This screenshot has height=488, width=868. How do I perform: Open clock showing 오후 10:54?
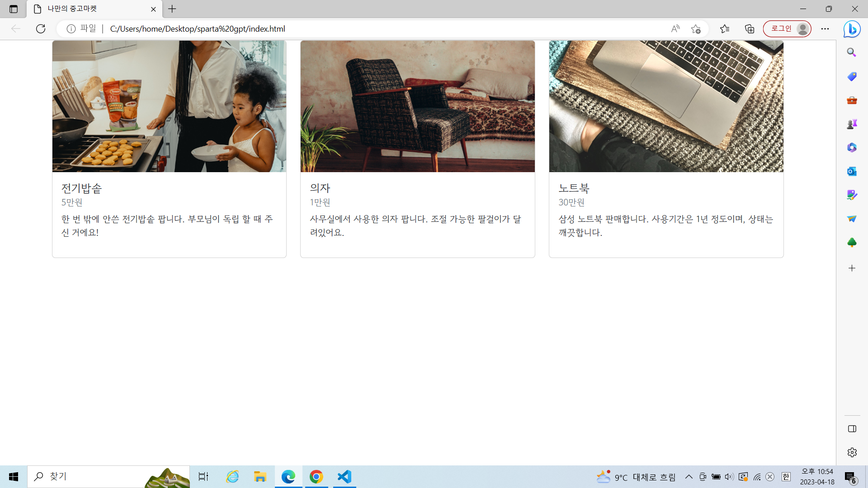[817, 477]
